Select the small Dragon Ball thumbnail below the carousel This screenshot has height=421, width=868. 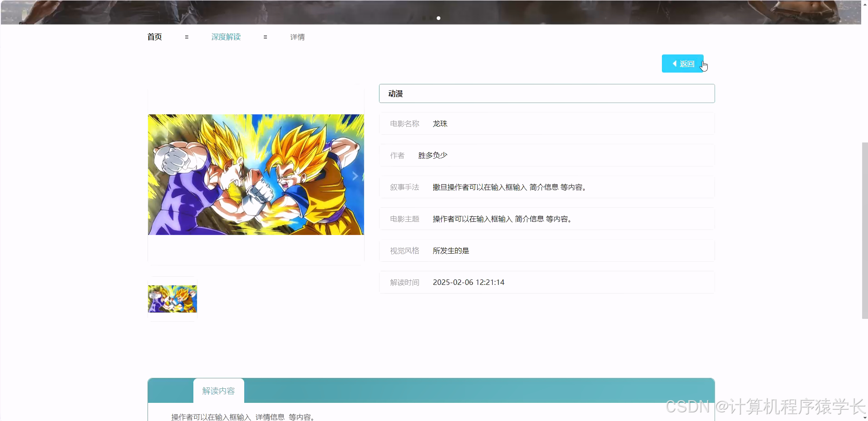point(172,299)
